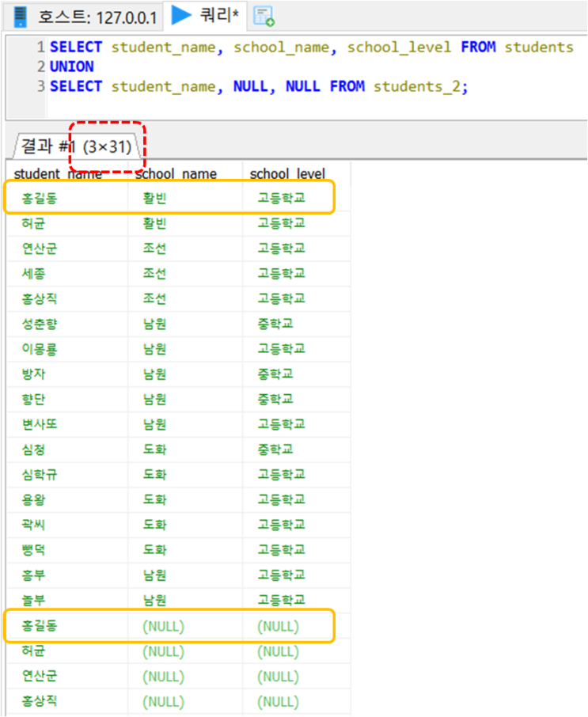Sort by the student_name column header
588x717 pixels.
click(x=58, y=174)
